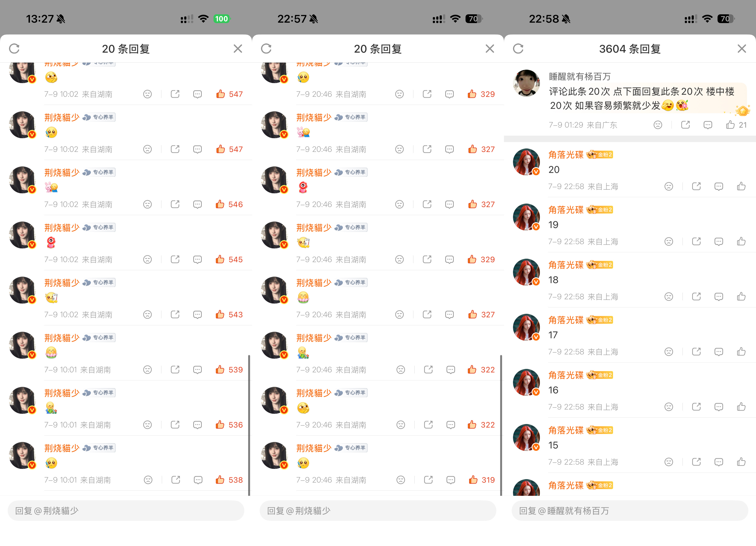This screenshot has width=756, height=546.
Task: Open username 角落光碟 above reply '17'
Action: [x=566, y=320]
